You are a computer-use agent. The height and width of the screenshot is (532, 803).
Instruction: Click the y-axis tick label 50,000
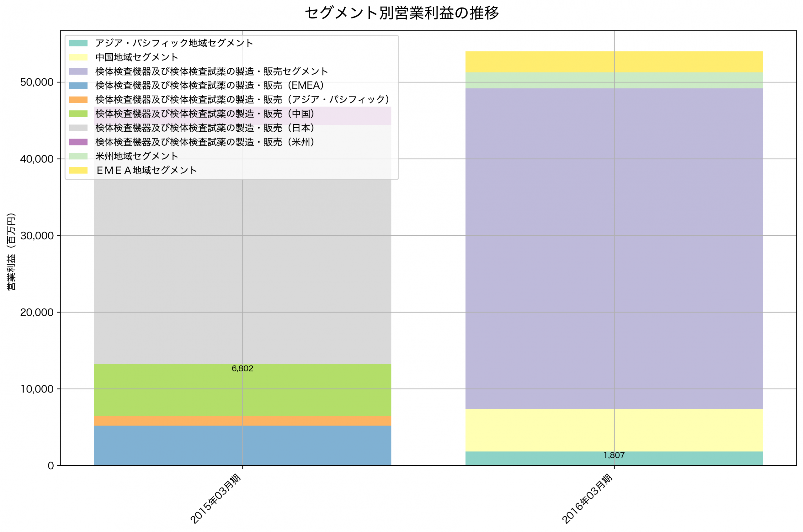(37, 82)
